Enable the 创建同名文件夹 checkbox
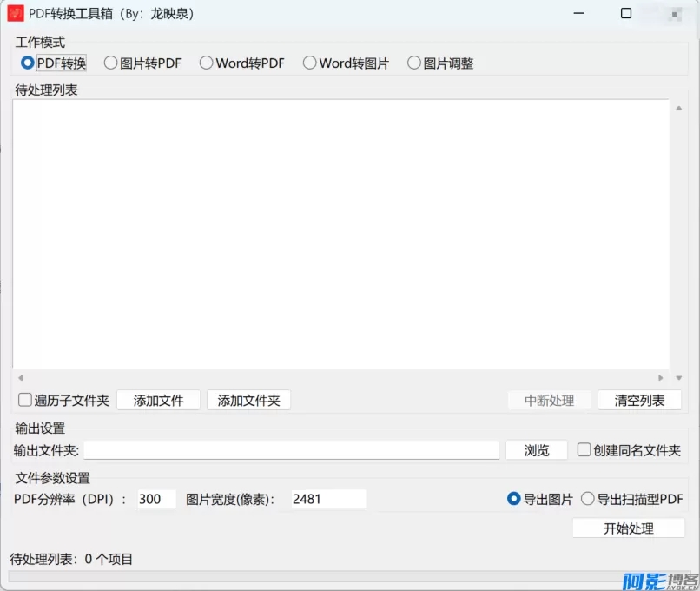Viewport: 700px width, 591px height. [x=584, y=450]
